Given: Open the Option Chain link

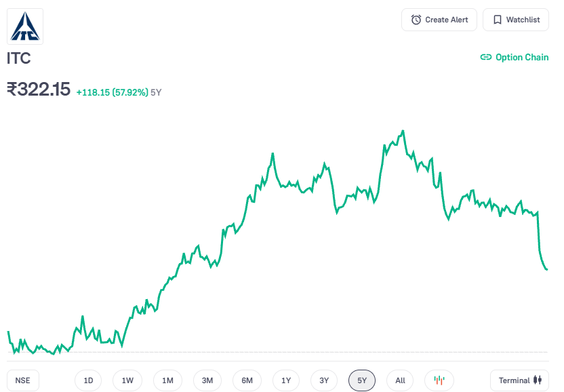Looking at the screenshot, I should pos(515,57).
